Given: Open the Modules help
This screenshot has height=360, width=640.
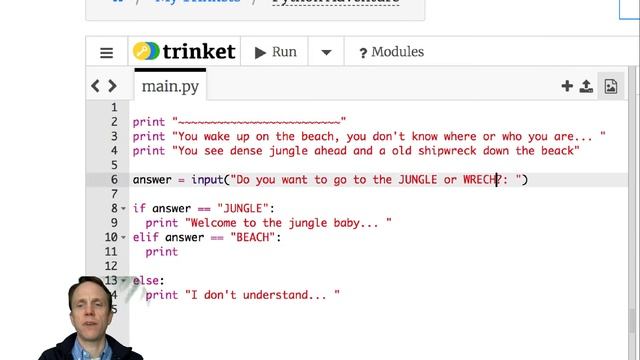Looking at the screenshot, I should point(391,52).
